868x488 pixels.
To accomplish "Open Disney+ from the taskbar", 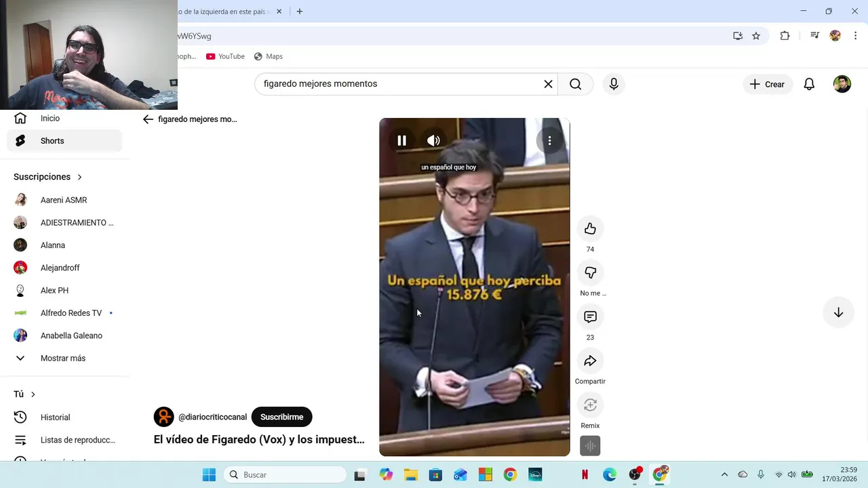I will click(535, 474).
